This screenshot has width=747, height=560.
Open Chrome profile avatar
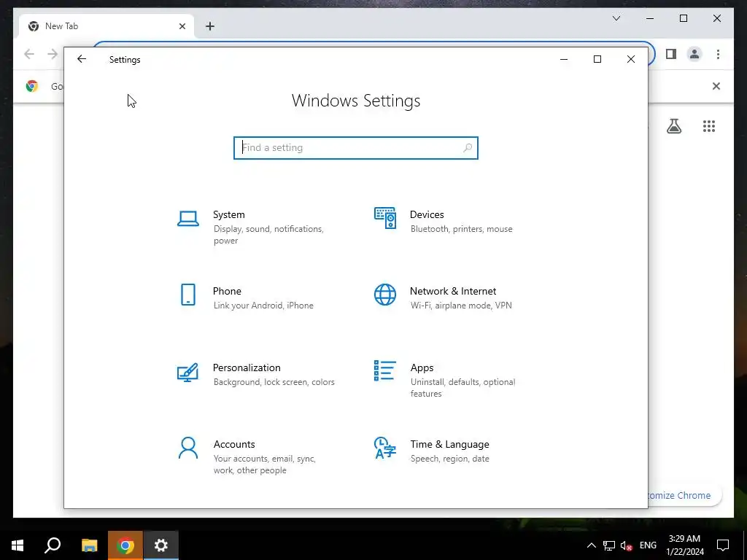click(694, 54)
